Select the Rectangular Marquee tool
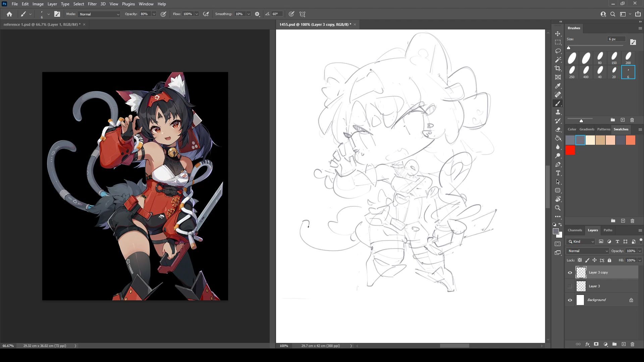This screenshot has width=644, height=362. coord(558,43)
